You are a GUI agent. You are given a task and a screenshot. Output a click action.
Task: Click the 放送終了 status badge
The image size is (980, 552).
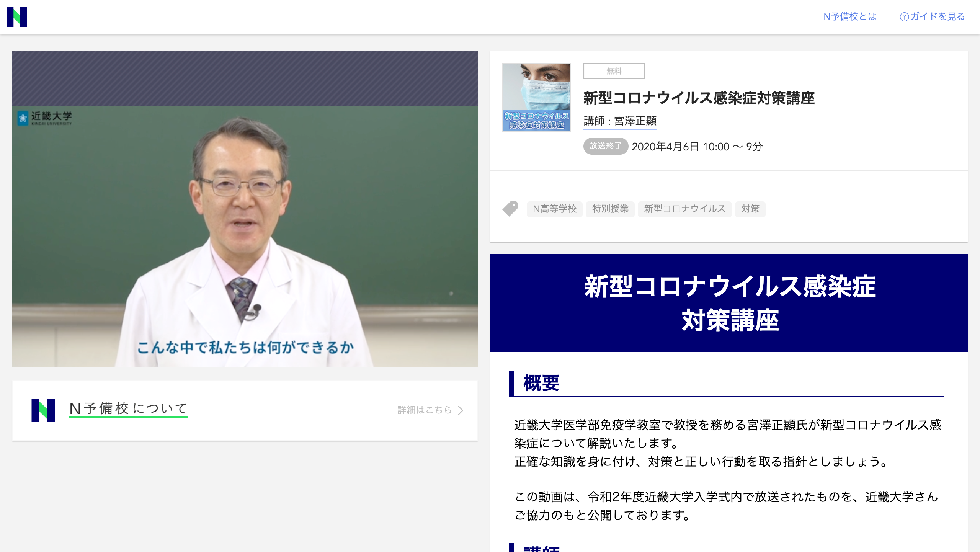pos(605,146)
